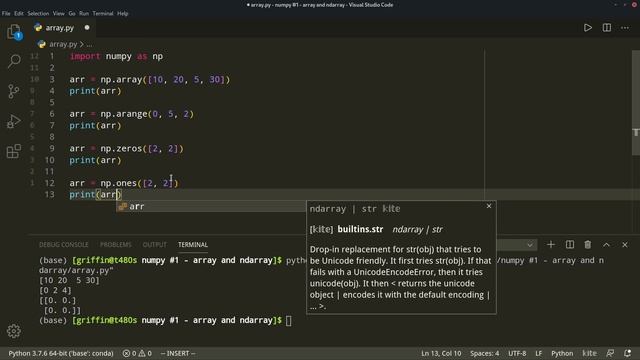Screen dimensions: 640x360
Task: Close the terminal panel
Action: point(625,244)
